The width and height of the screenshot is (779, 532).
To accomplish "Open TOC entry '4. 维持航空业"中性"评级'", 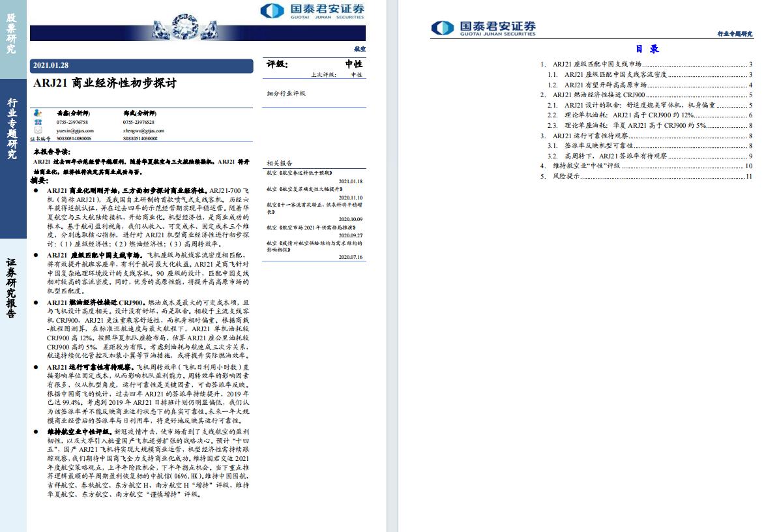I will click(646, 166).
